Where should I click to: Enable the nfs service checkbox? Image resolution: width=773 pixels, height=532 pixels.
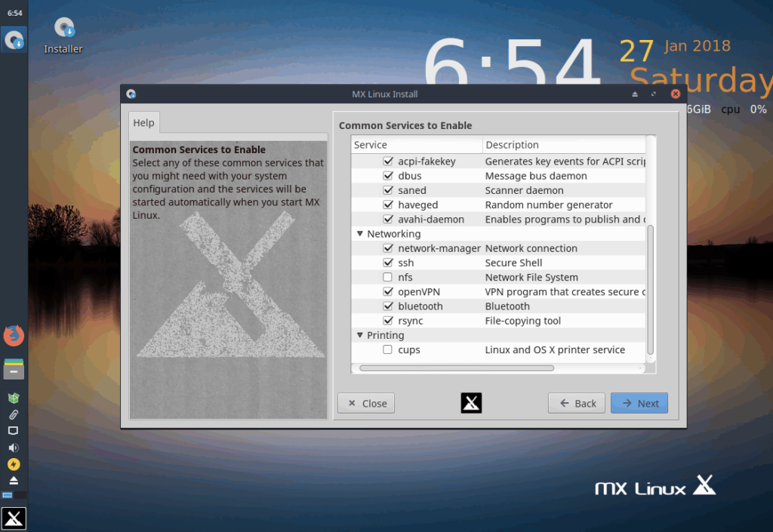(388, 277)
